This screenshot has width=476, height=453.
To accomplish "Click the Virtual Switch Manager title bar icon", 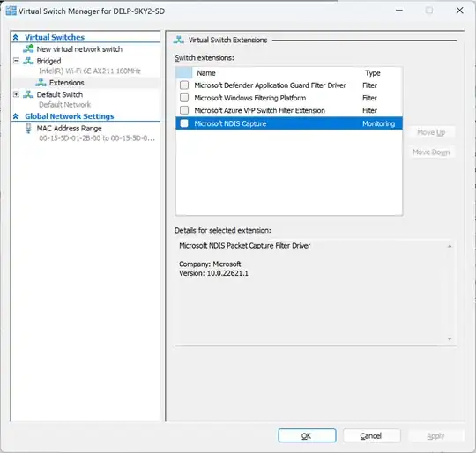I will click(11, 11).
